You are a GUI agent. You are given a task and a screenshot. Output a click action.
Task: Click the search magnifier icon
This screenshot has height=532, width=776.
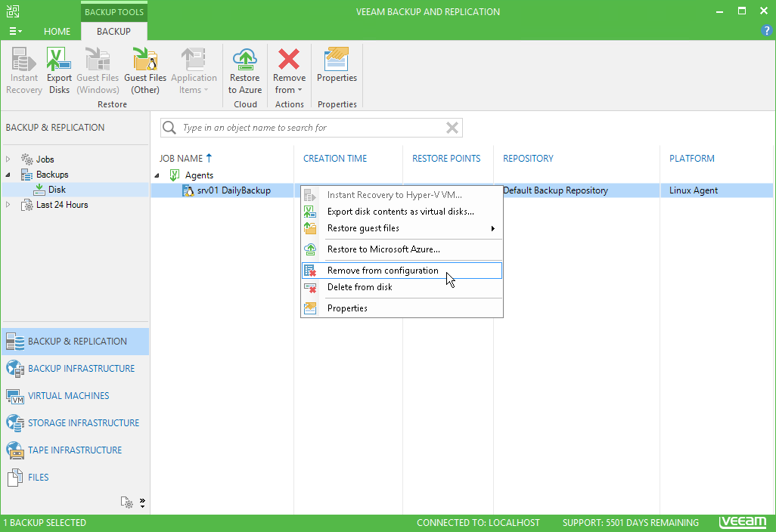point(169,128)
